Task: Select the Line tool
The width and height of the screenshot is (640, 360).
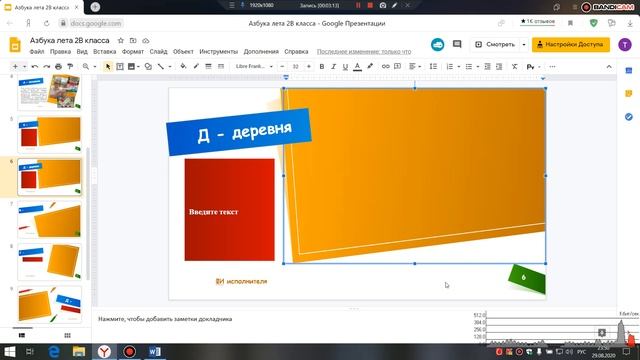Action: (x=161, y=67)
